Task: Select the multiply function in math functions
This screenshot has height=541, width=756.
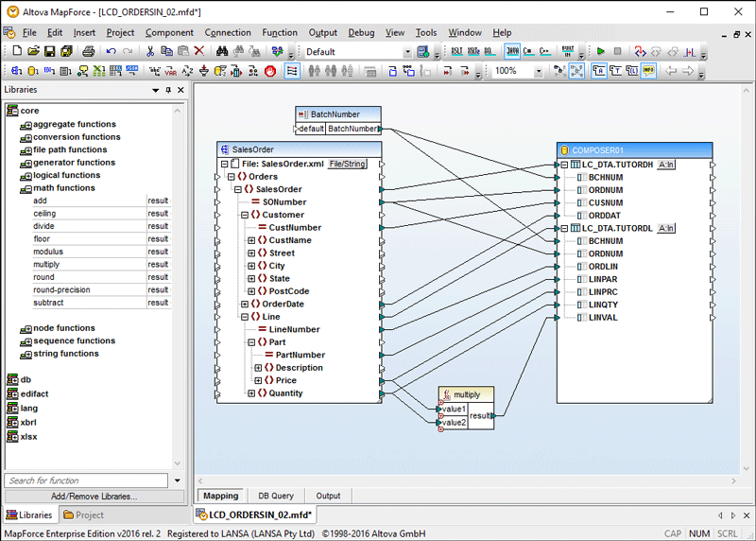Action: pos(46,265)
